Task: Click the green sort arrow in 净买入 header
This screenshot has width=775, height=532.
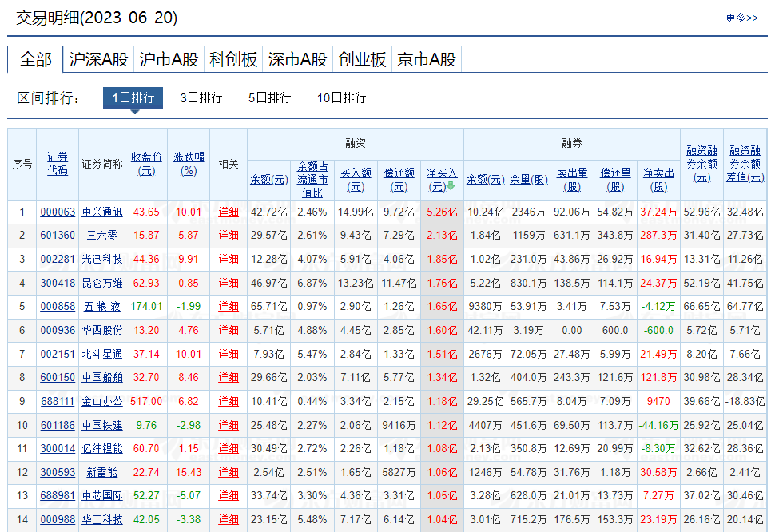Action: click(x=451, y=186)
